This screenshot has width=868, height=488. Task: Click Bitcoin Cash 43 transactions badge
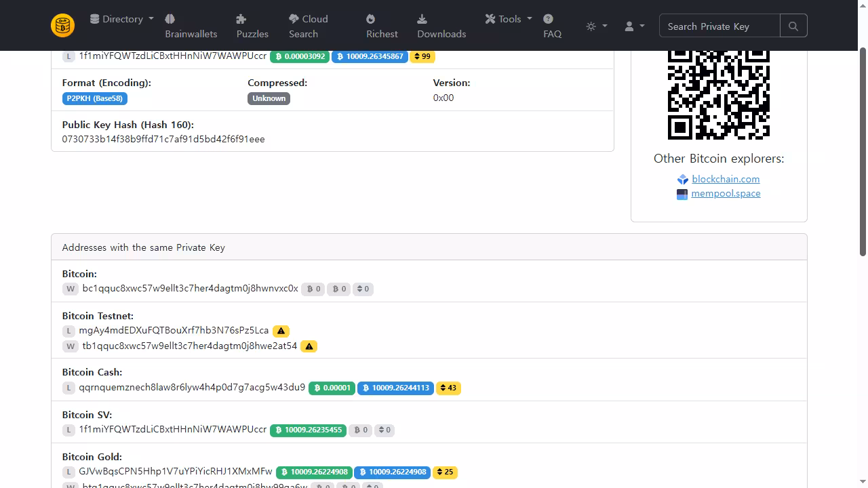(448, 388)
